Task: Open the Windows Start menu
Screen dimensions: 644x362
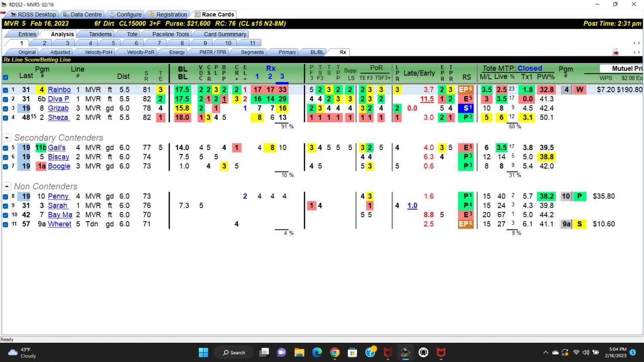Action: [x=204, y=353]
